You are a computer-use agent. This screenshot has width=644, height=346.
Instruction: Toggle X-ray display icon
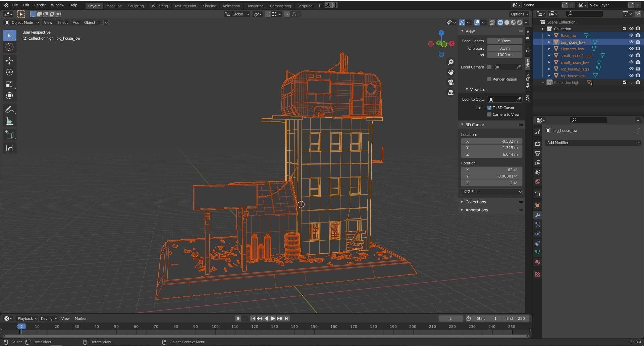(492, 22)
